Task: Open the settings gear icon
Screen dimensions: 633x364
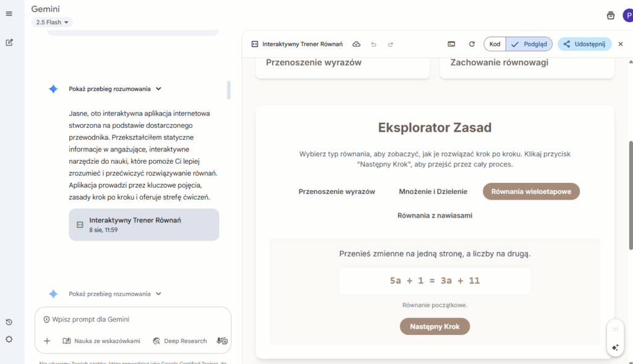Action: 9,339
